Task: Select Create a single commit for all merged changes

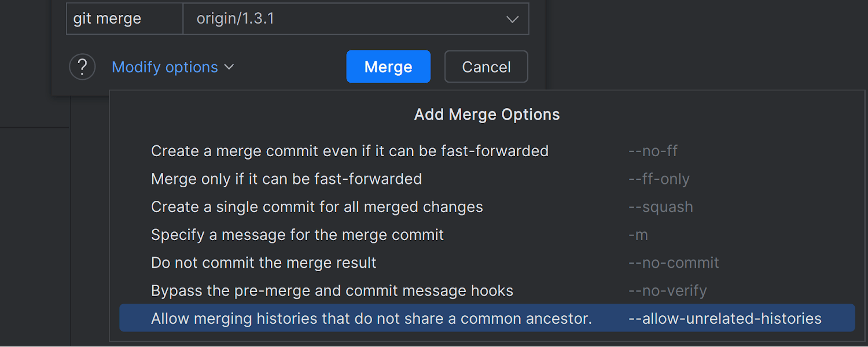Action: [487, 206]
